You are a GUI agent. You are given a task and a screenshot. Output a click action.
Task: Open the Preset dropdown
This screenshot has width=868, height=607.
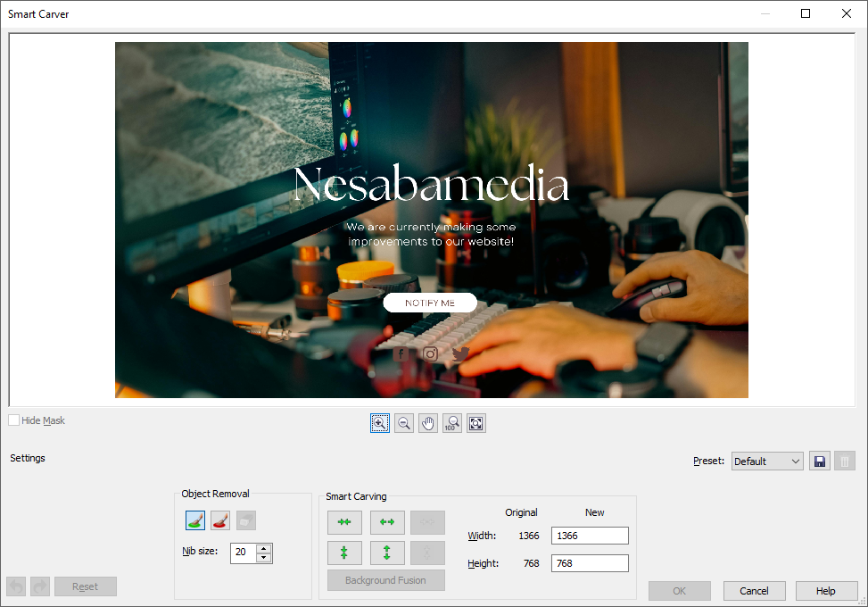coord(767,461)
